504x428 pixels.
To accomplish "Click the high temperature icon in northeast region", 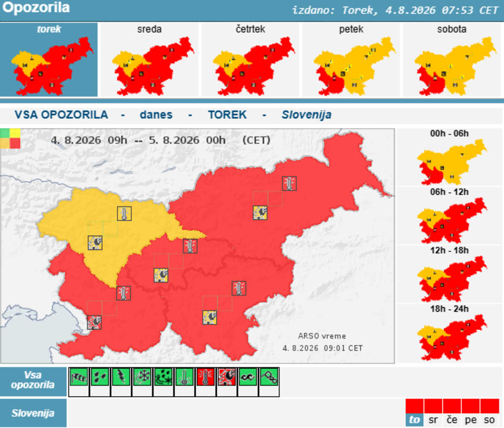I will point(289,183).
